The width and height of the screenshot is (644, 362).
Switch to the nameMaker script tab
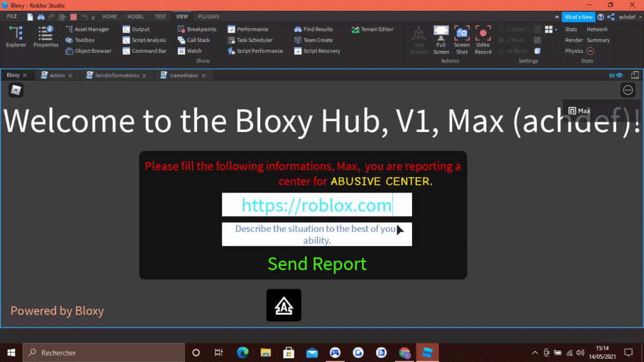[x=184, y=75]
